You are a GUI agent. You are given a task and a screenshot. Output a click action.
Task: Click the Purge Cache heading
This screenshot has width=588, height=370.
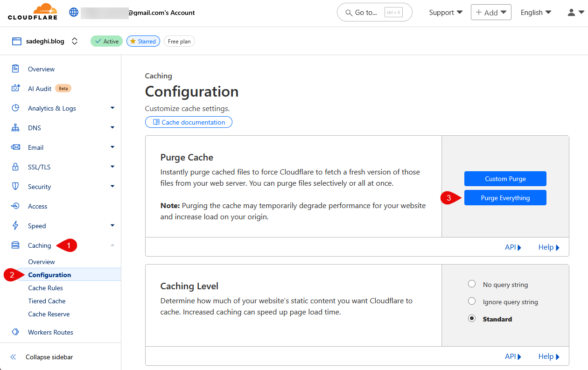click(187, 157)
